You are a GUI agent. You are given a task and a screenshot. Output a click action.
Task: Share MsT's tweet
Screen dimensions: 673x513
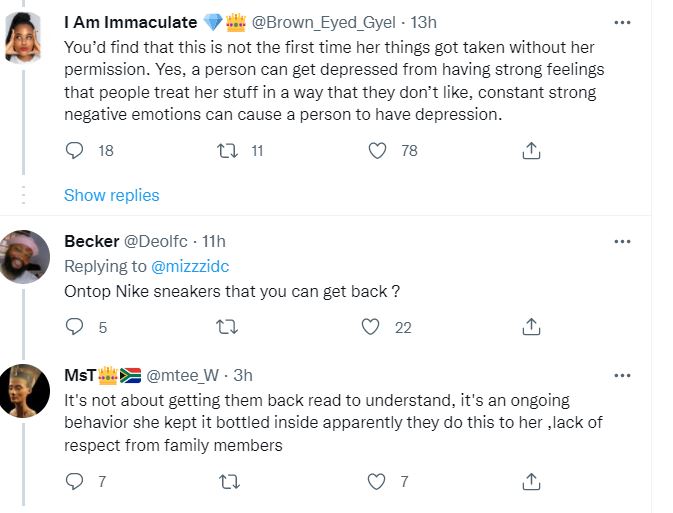532,482
